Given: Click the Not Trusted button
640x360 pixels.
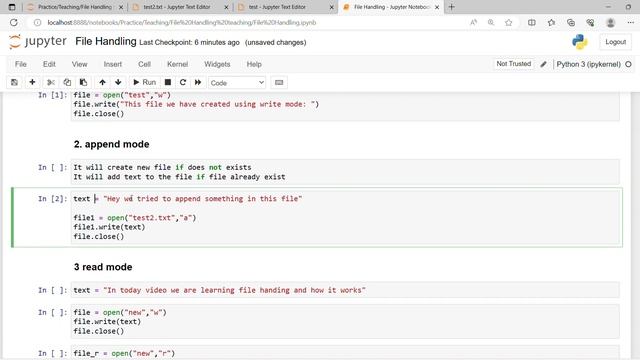Looking at the screenshot, I should point(513,64).
